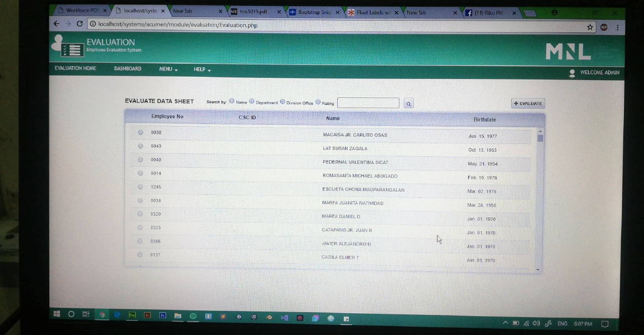Select search by Rating radio

[318, 102]
